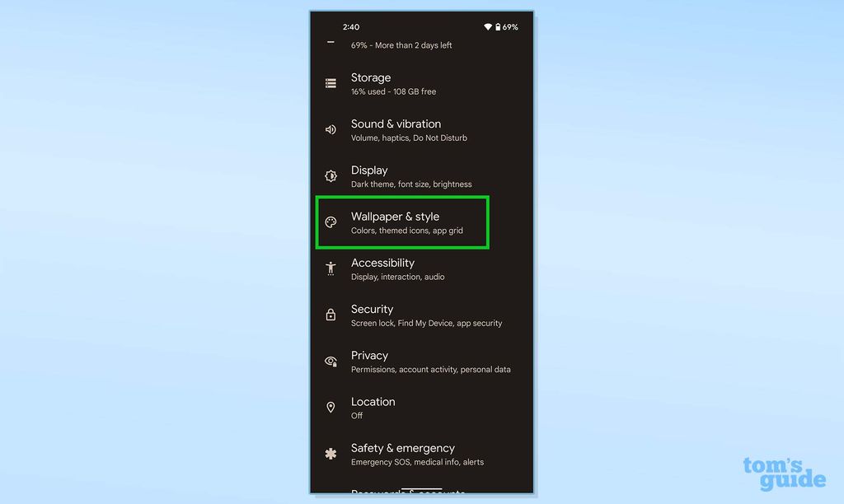The width and height of the screenshot is (844, 504).
Task: Tap the 2:40 clock in the status bar
Action: [350, 26]
